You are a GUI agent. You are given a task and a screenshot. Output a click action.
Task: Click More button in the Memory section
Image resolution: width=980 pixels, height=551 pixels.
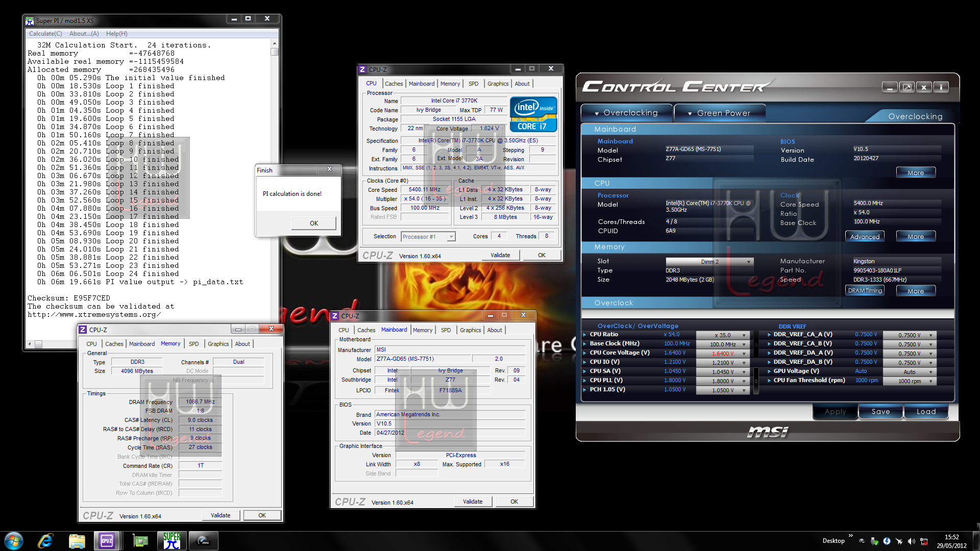click(x=916, y=291)
